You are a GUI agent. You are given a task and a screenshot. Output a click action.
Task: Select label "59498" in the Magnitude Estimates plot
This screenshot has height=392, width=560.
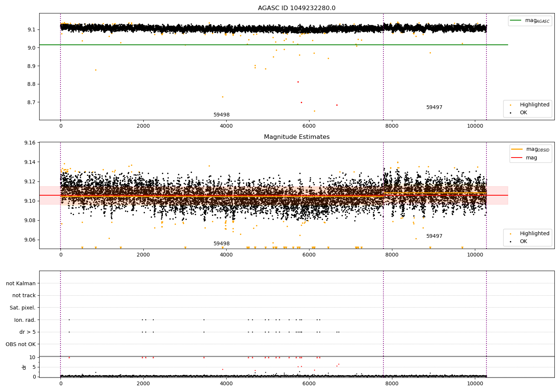tap(222, 244)
